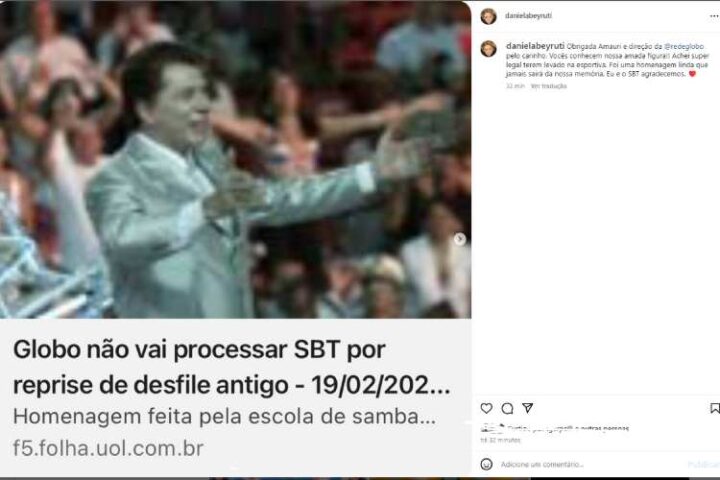Open comments with speech bubble icon
Image resolution: width=720 pixels, height=480 pixels.
507,408
